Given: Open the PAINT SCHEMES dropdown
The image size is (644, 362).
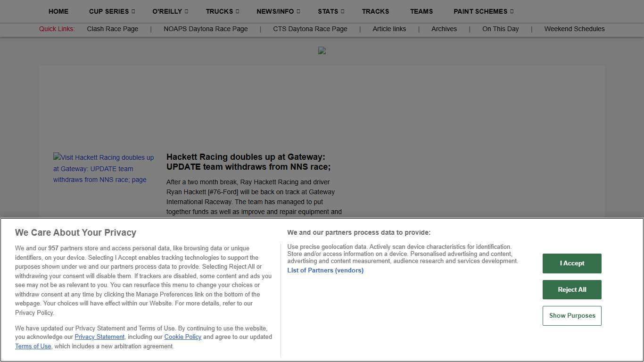Looking at the screenshot, I should coord(480,11).
